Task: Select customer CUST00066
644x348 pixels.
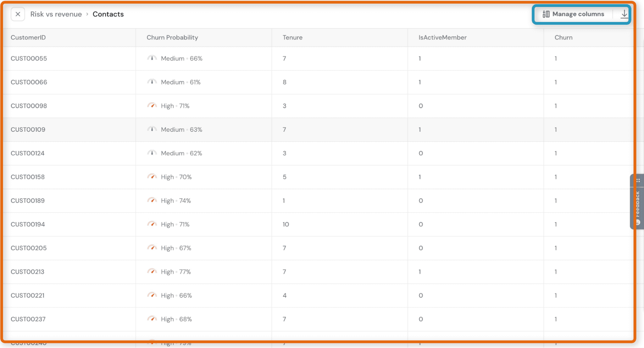Action: (x=29, y=82)
